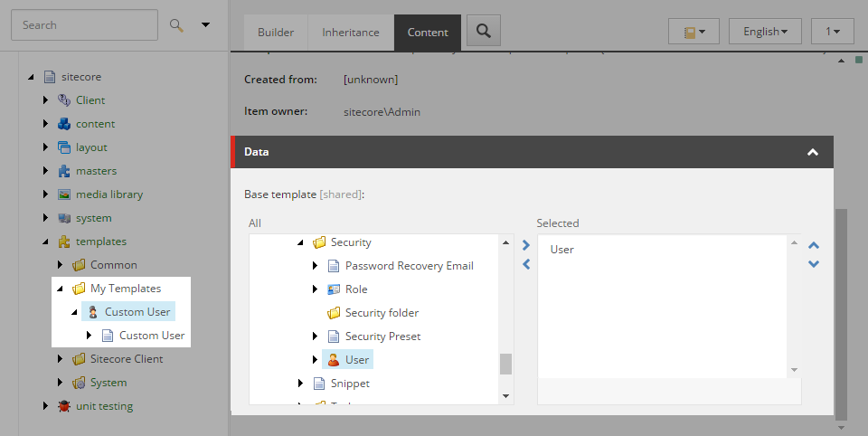Expand the content node
The image size is (868, 436).
tap(45, 124)
